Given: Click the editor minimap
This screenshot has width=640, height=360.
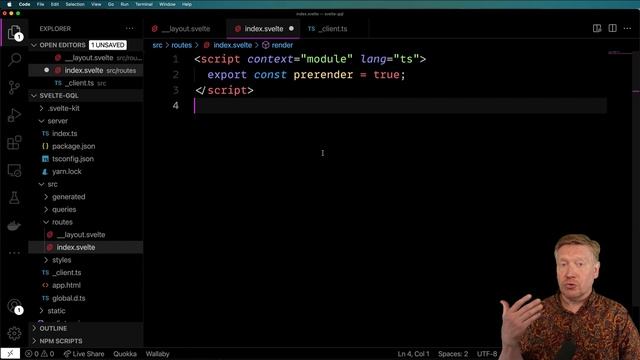Looking at the screenshot, I should pyautogui.click(x=620, y=53).
